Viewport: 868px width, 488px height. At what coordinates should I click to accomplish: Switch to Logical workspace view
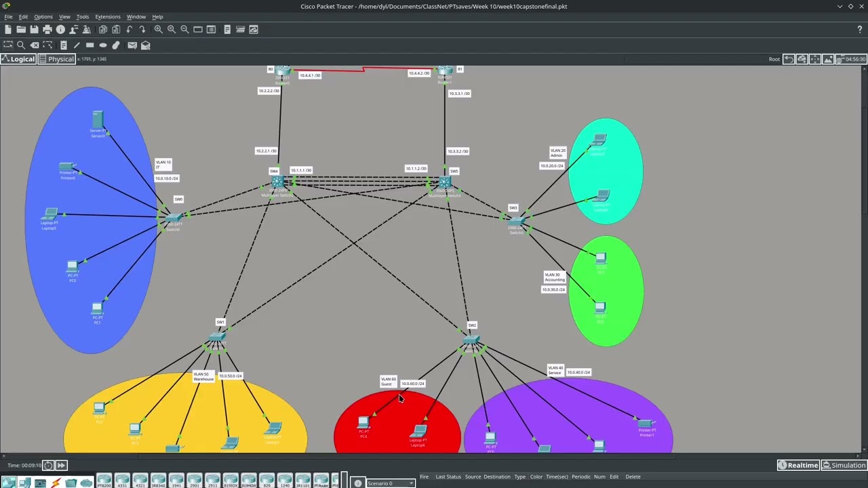(18, 59)
